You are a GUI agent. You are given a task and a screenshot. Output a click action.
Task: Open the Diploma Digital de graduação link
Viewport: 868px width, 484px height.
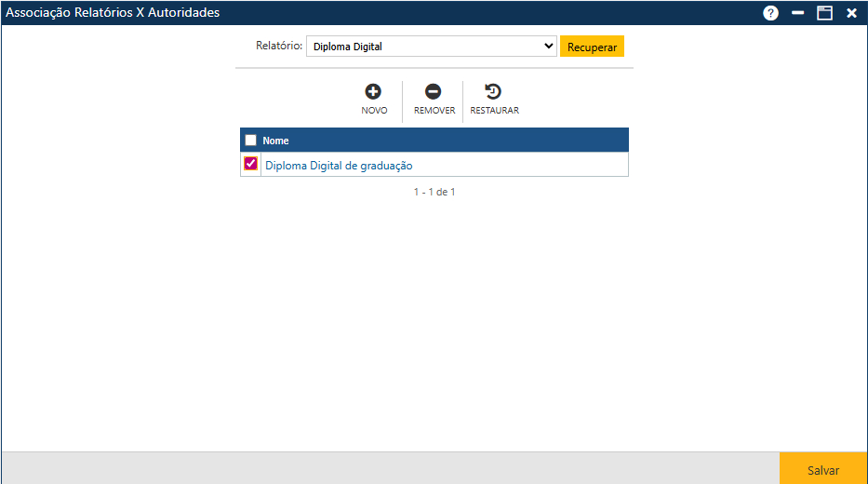click(x=339, y=166)
